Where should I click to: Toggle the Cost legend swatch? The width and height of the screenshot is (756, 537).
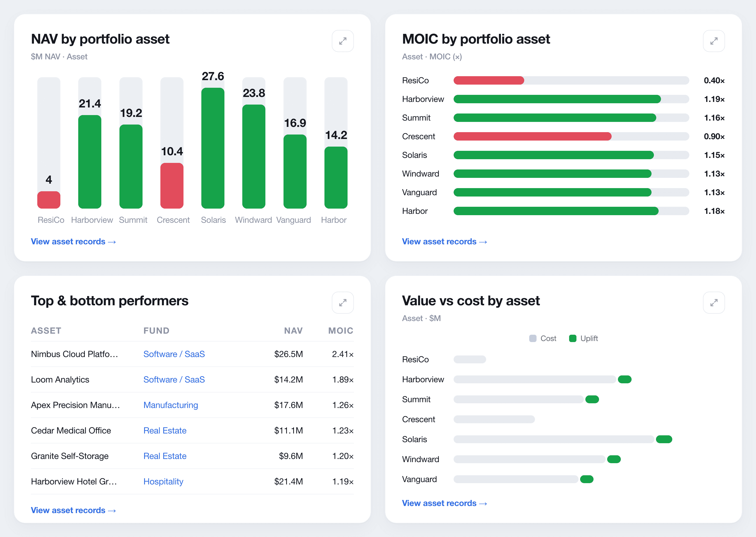click(x=533, y=338)
